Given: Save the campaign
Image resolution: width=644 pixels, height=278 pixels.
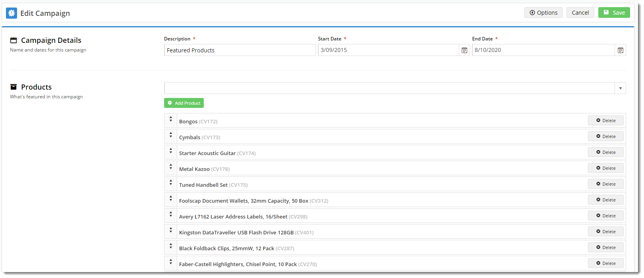Looking at the screenshot, I should point(614,13).
